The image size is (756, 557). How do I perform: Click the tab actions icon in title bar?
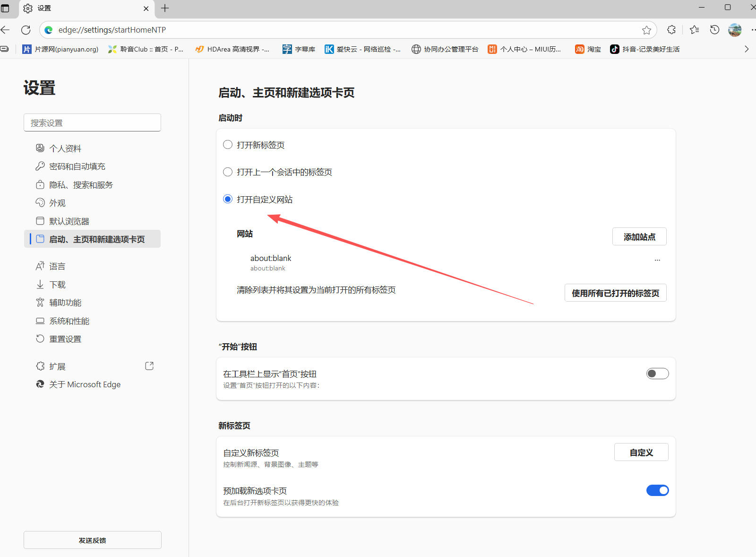tap(5, 8)
